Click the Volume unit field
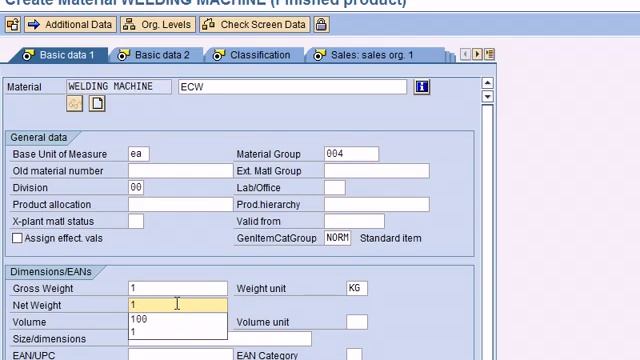Image resolution: width=640 pixels, height=360 pixels. click(357, 322)
